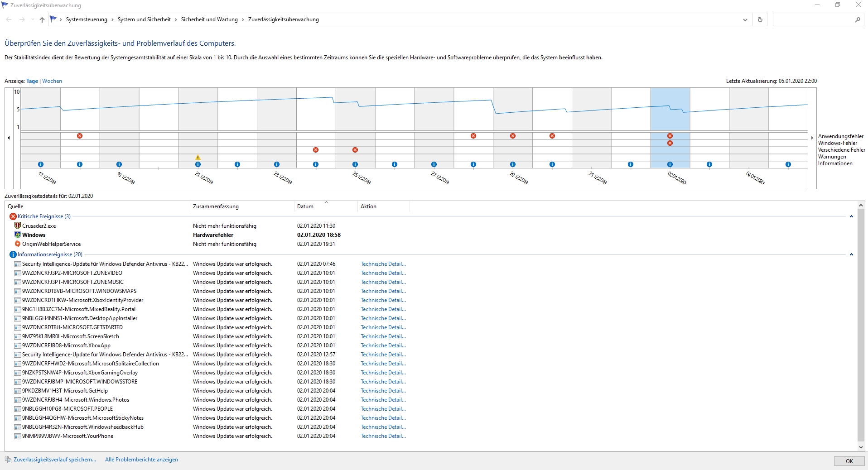Viewport: 868px width, 470px height.
Task: Select the information icon for 17.12.2019
Action: [x=41, y=164]
